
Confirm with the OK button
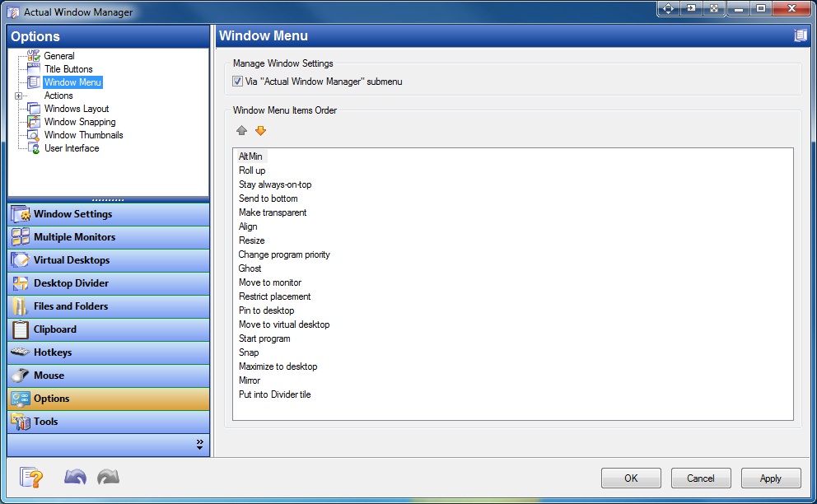tap(631, 478)
